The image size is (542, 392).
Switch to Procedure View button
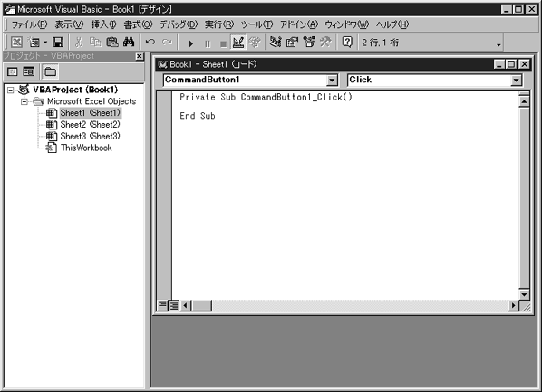click(162, 305)
